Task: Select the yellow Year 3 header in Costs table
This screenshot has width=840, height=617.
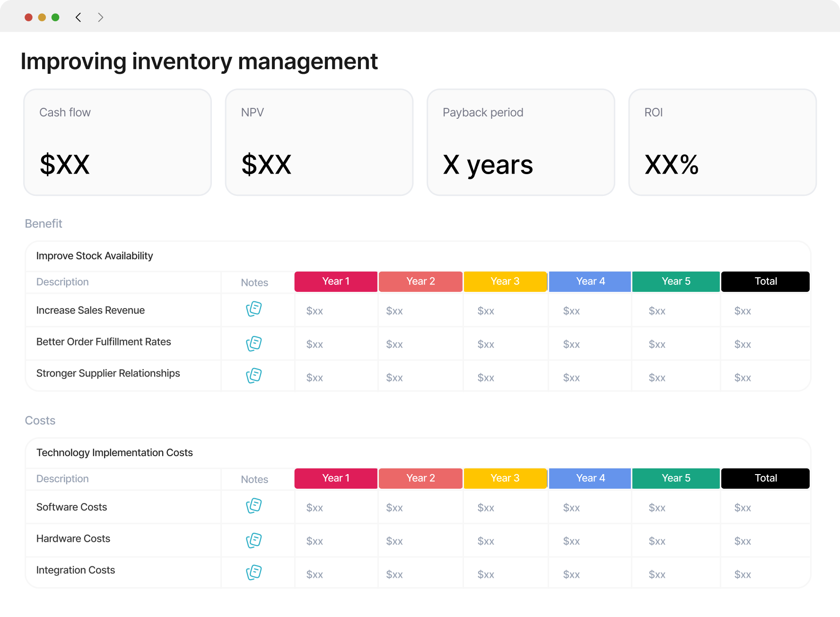Action: 505,478
